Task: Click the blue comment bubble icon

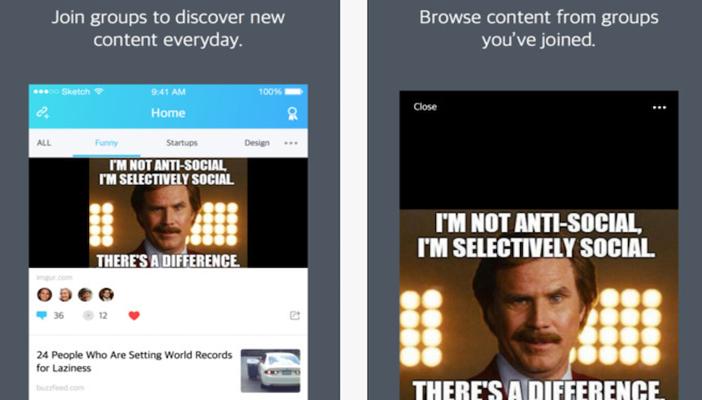Action: [41, 316]
